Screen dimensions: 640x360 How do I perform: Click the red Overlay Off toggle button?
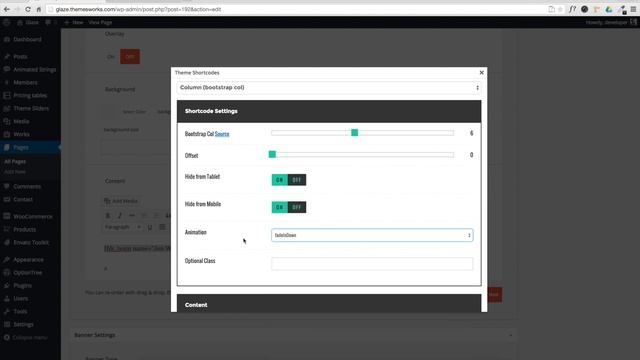(x=130, y=57)
